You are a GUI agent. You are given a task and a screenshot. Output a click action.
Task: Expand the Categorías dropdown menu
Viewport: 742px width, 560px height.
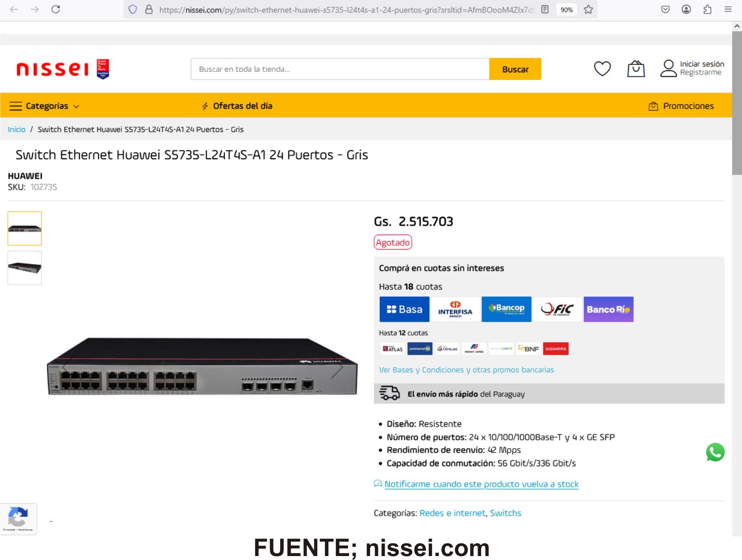coord(45,106)
